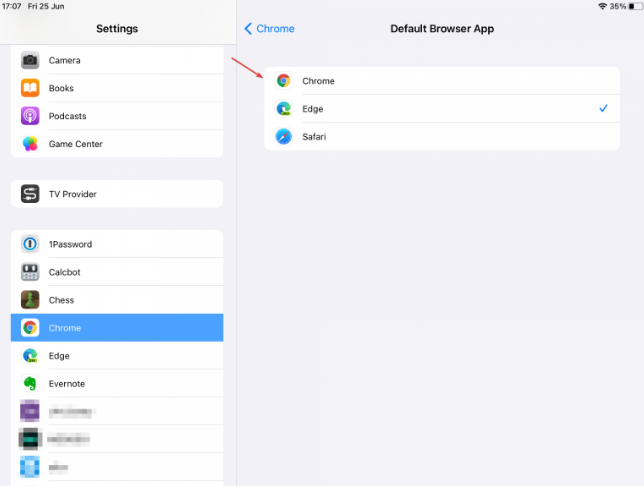Choose Safari as default browser
The height and width of the screenshot is (486, 644).
(442, 137)
